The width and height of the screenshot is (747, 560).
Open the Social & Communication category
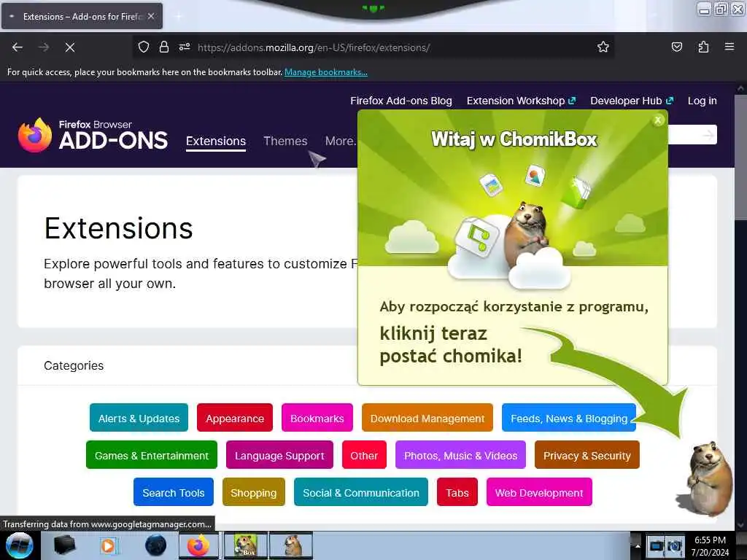[x=361, y=492]
